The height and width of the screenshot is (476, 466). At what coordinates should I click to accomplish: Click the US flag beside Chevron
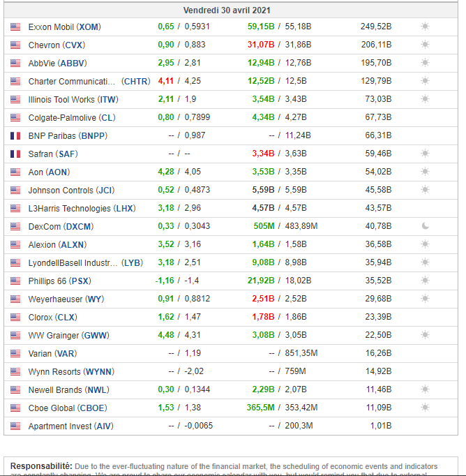point(15,45)
